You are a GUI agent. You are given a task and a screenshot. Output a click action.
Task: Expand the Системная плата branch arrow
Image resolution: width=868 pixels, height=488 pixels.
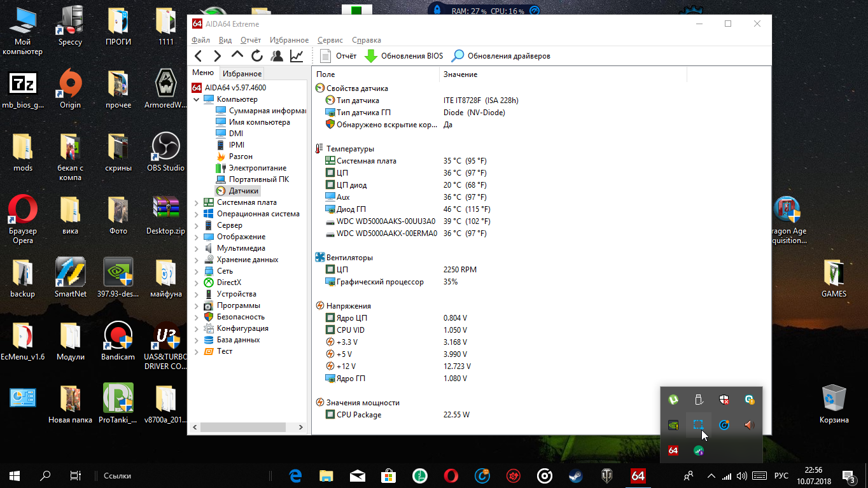coord(197,202)
